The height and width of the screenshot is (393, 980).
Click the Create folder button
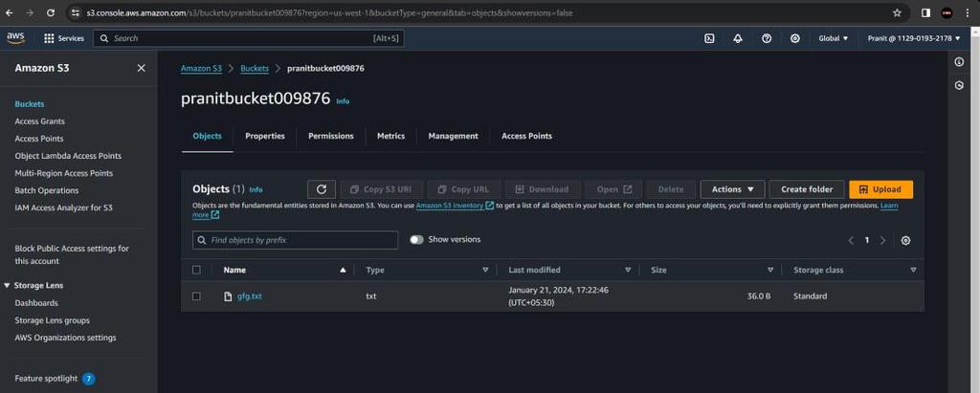pyautogui.click(x=807, y=189)
